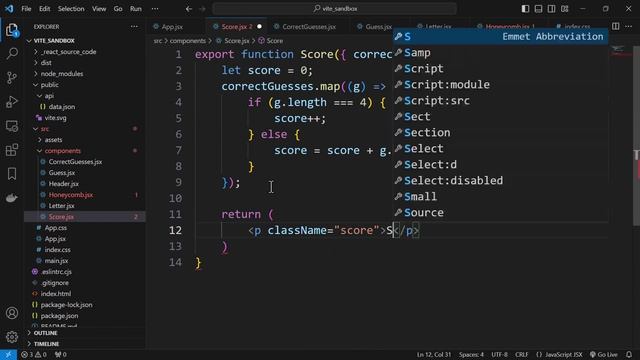640x360 pixels.
Task: Open Explorer views and more actions ellipsis
Action: pos(134,27)
